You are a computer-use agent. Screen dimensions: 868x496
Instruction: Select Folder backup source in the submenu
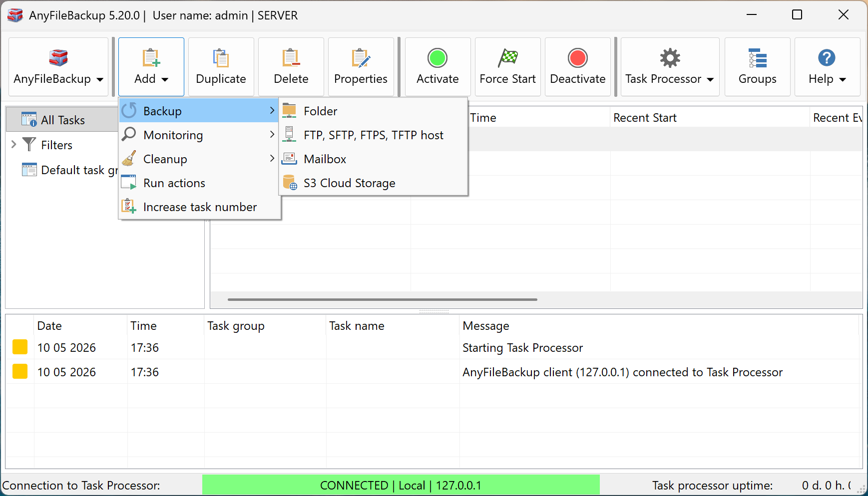(x=373, y=111)
